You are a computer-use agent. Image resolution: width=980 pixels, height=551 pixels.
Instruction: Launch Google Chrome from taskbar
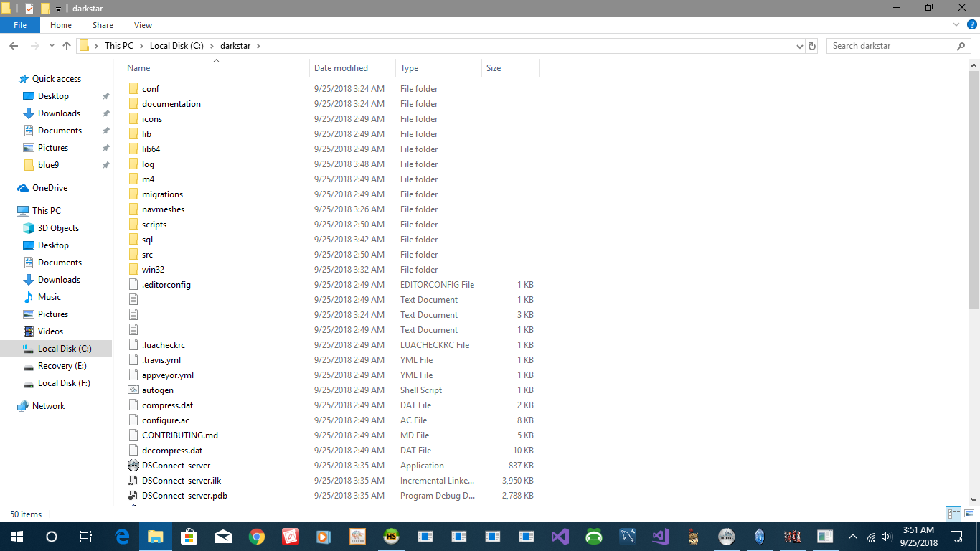(257, 537)
